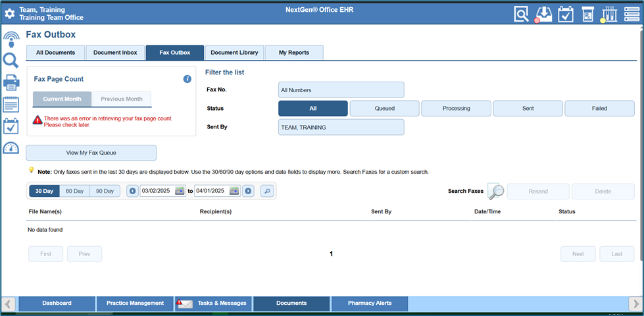The height and width of the screenshot is (316, 644).
Task: Click the Prev page button
Action: point(85,254)
